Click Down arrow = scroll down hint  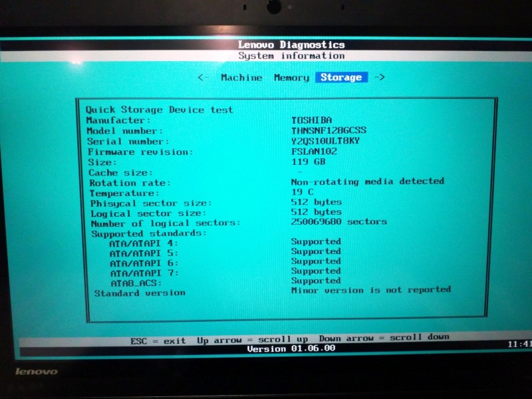coord(384,338)
